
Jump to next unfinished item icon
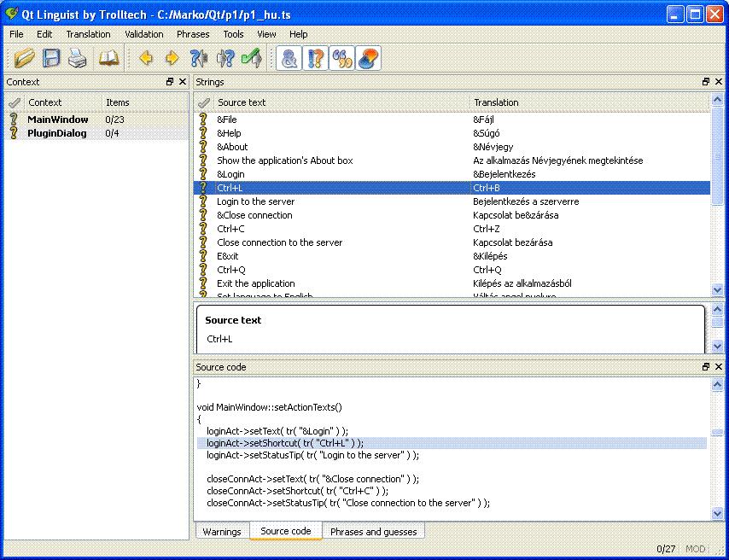pos(225,58)
